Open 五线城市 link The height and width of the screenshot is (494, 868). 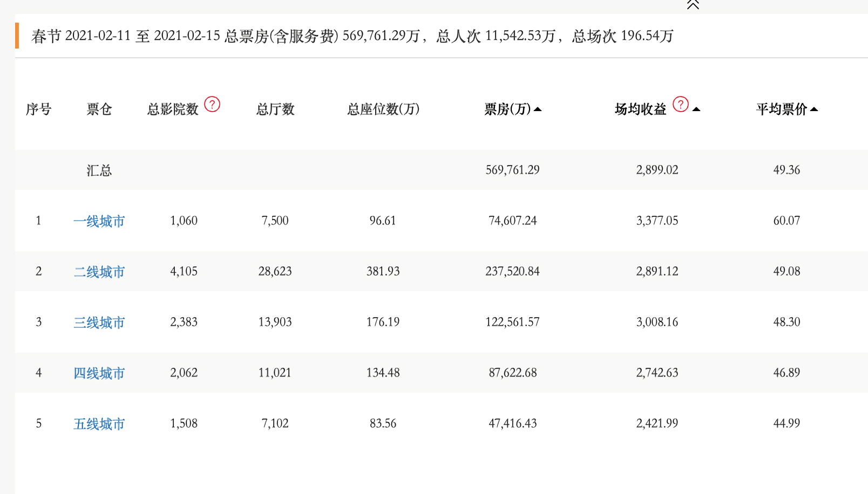[99, 424]
